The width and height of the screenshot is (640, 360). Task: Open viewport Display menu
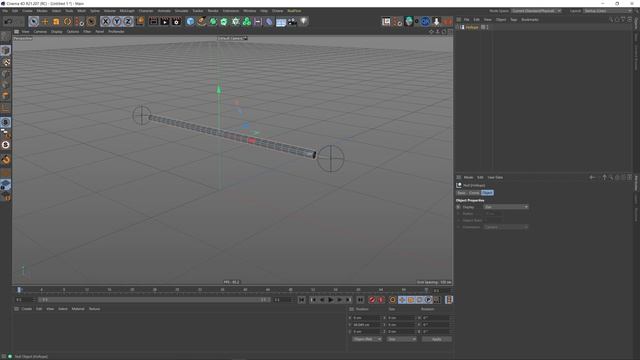57,31
